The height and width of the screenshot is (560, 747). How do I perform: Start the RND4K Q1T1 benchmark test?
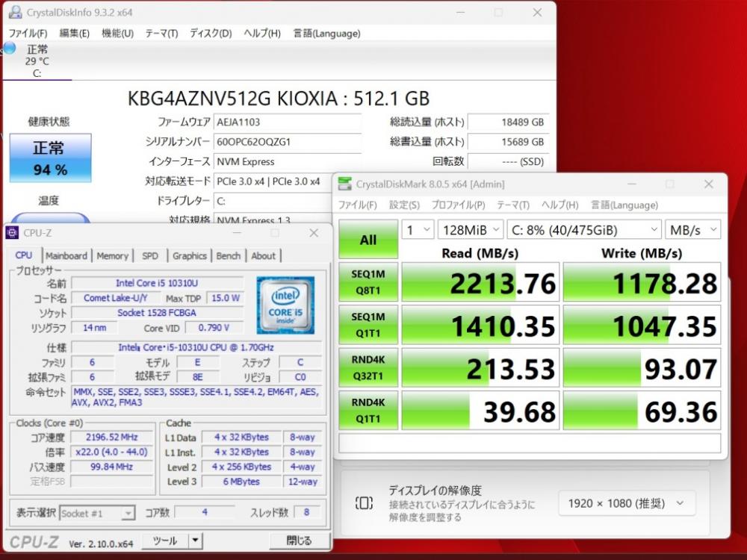coord(368,411)
